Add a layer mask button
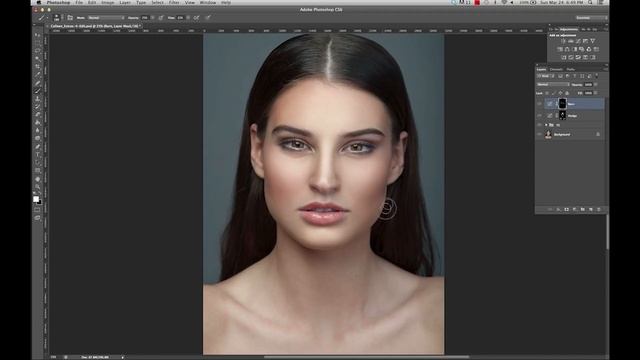640x360 pixels. point(567,209)
